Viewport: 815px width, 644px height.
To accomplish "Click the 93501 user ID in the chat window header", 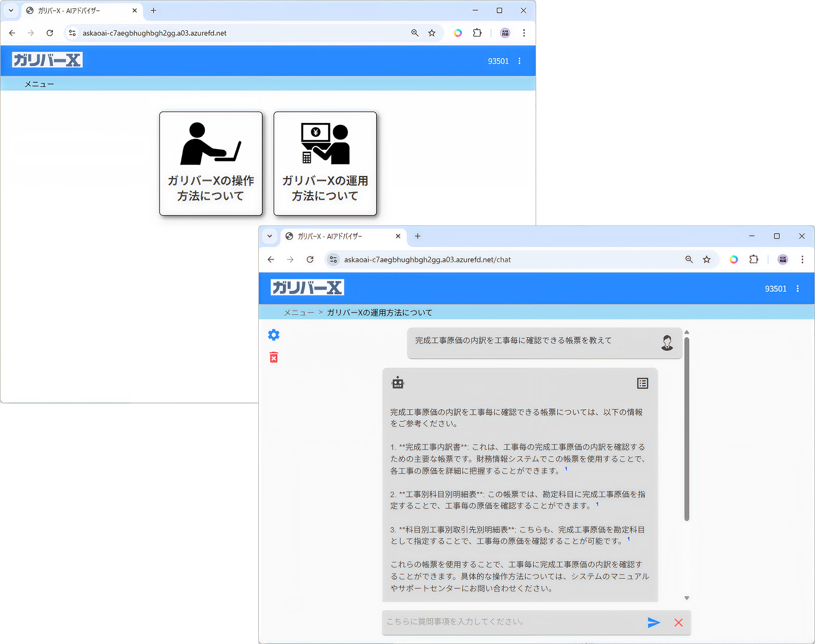I will coord(776,289).
